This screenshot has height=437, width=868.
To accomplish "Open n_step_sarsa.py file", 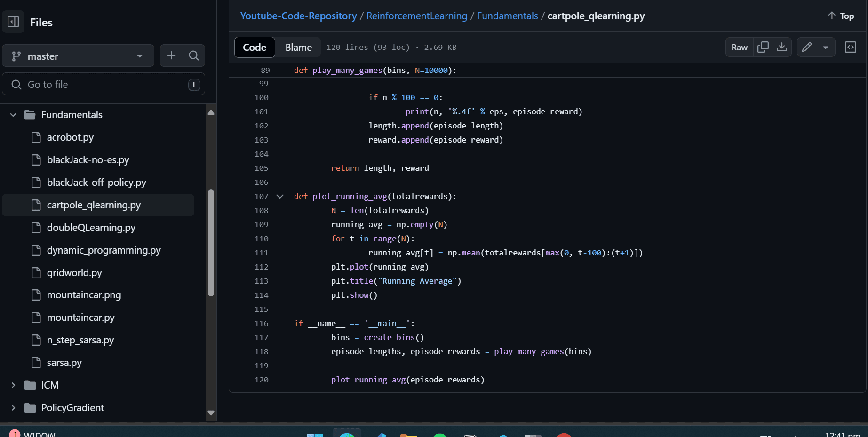I will point(80,340).
